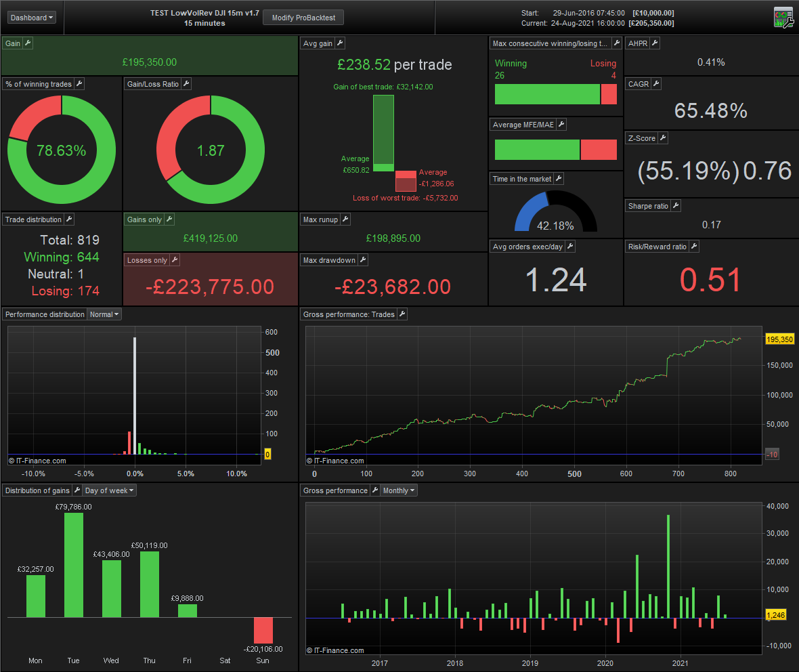Click the 195,350 equity curve price label
Screen dimensions: 799x672
tap(779, 339)
